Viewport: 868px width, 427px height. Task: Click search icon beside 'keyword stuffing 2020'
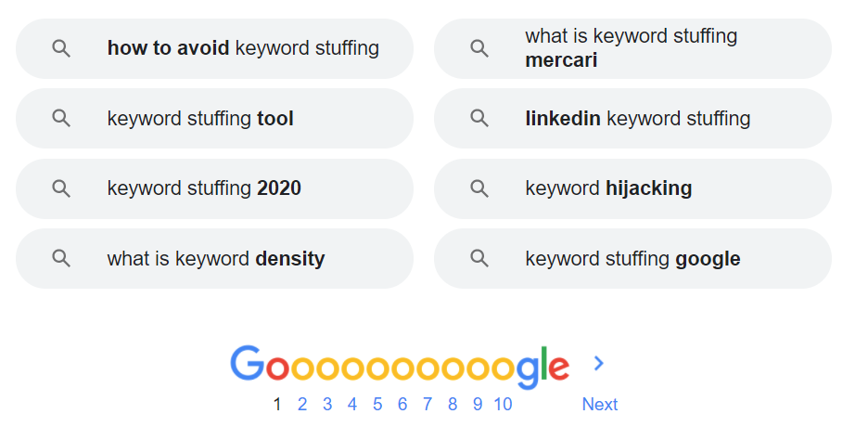coord(61,188)
